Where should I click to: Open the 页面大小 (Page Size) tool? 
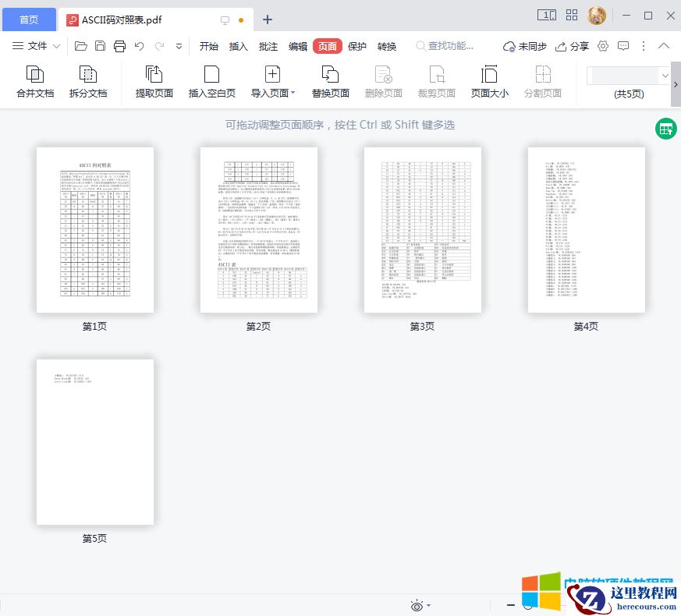pos(489,82)
